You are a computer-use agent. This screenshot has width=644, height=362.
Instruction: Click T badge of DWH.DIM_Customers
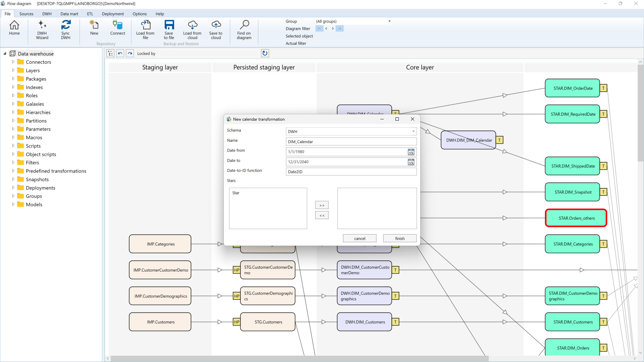(x=395, y=322)
